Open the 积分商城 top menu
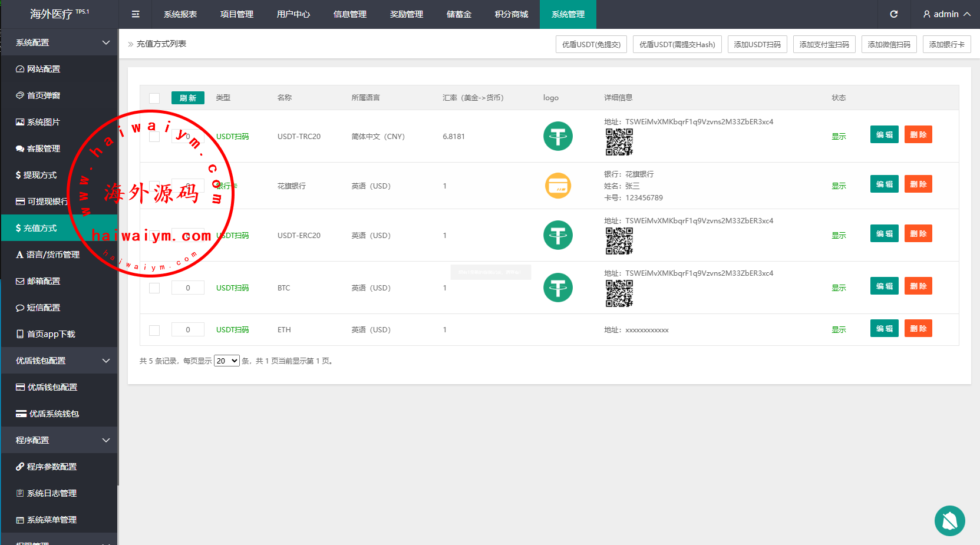 (512, 14)
